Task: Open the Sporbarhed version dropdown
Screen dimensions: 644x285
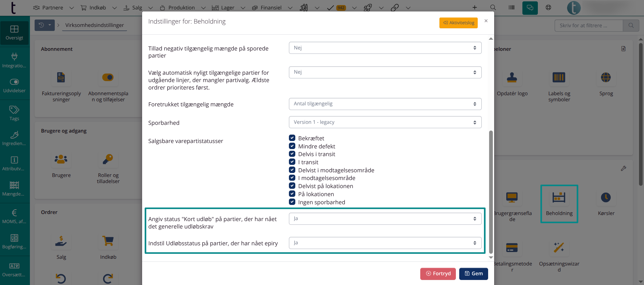Action: 385,122
